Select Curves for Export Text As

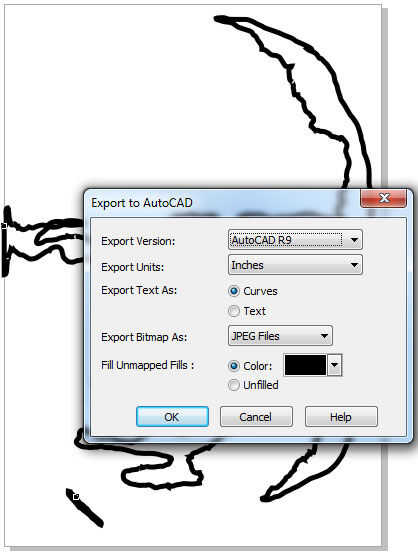234,291
